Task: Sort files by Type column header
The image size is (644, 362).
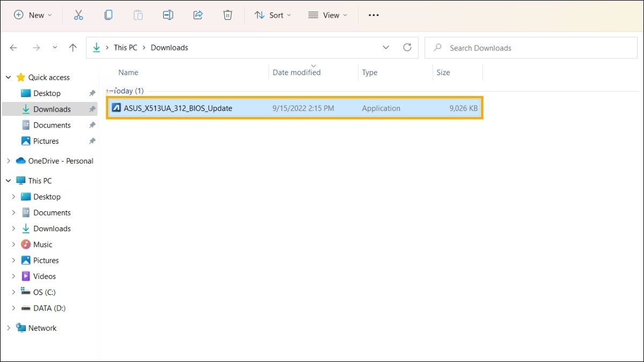Action: 370,72
